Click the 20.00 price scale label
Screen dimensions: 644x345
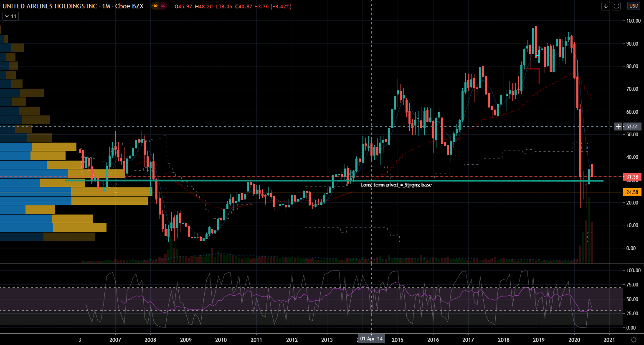click(633, 203)
